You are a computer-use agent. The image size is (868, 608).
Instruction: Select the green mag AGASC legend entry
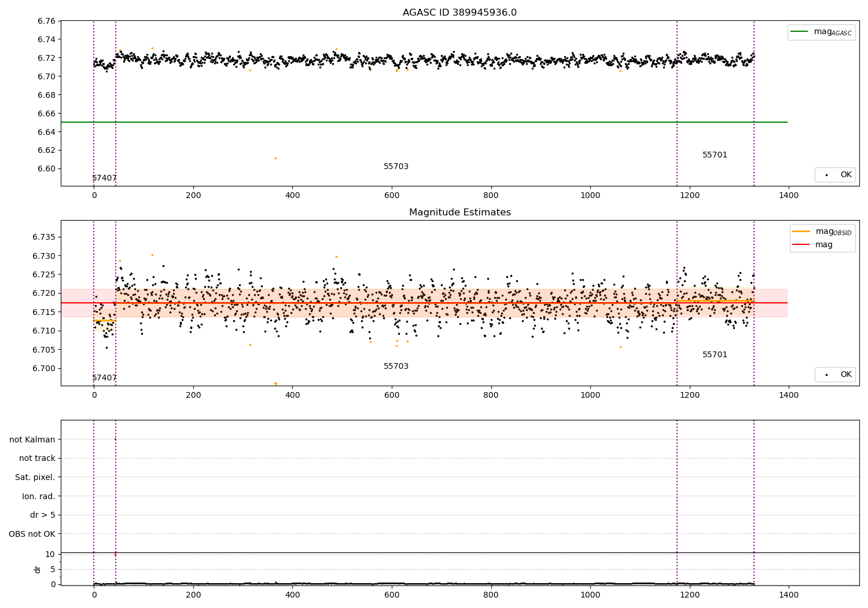(x=821, y=32)
